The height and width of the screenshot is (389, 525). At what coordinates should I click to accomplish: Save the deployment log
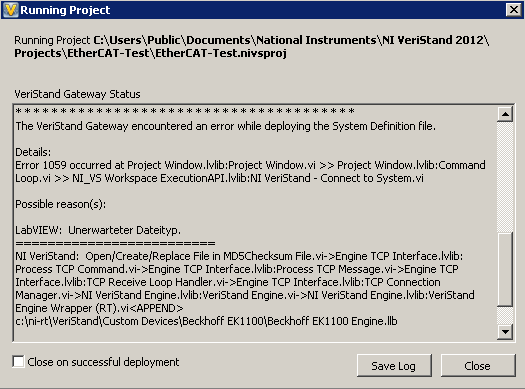(394, 366)
